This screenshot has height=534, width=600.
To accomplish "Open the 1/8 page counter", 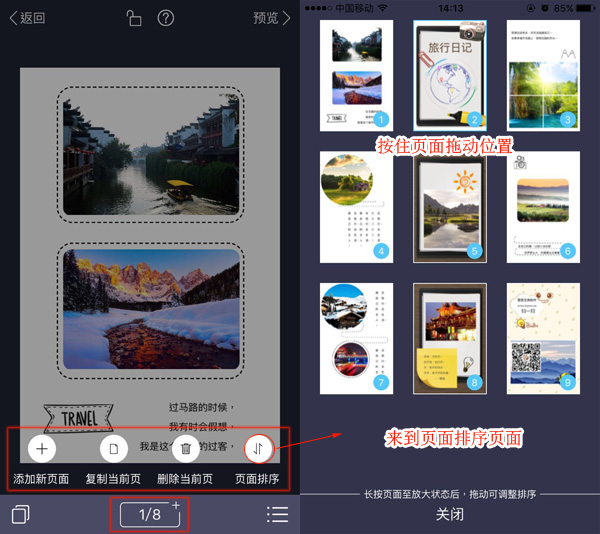I will tap(150, 514).
